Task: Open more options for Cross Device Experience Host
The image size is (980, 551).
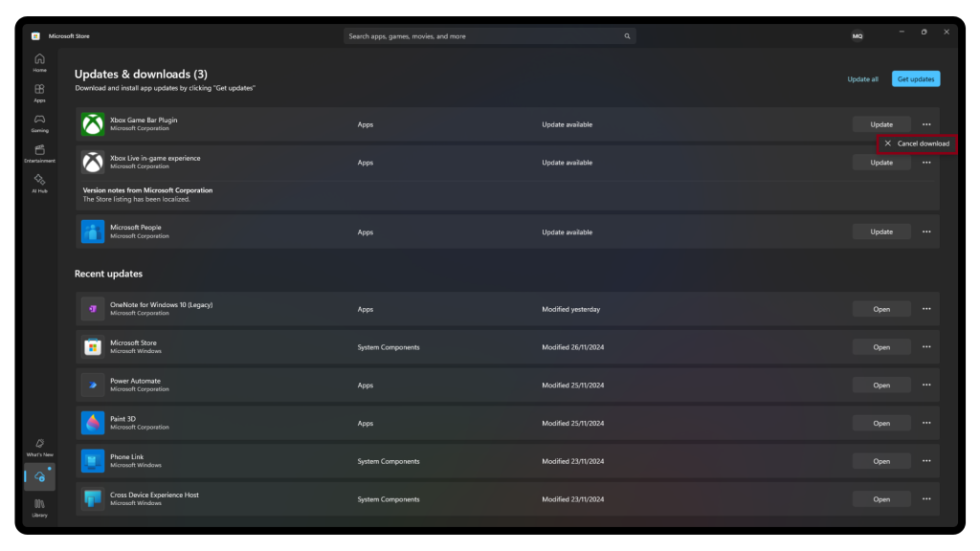Action: click(926, 499)
